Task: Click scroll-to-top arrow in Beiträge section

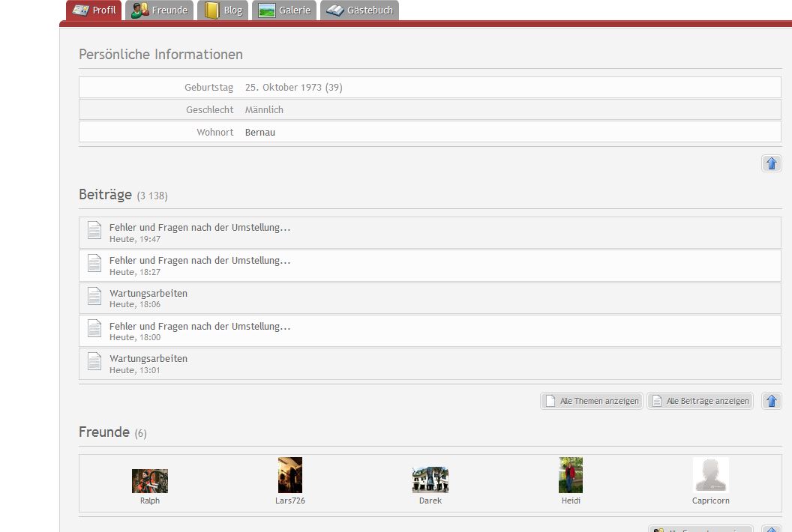Action: coord(771,401)
